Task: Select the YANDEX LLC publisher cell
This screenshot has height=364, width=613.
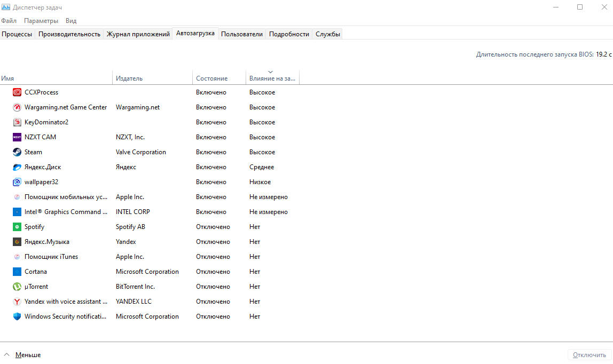Action: [x=133, y=302]
